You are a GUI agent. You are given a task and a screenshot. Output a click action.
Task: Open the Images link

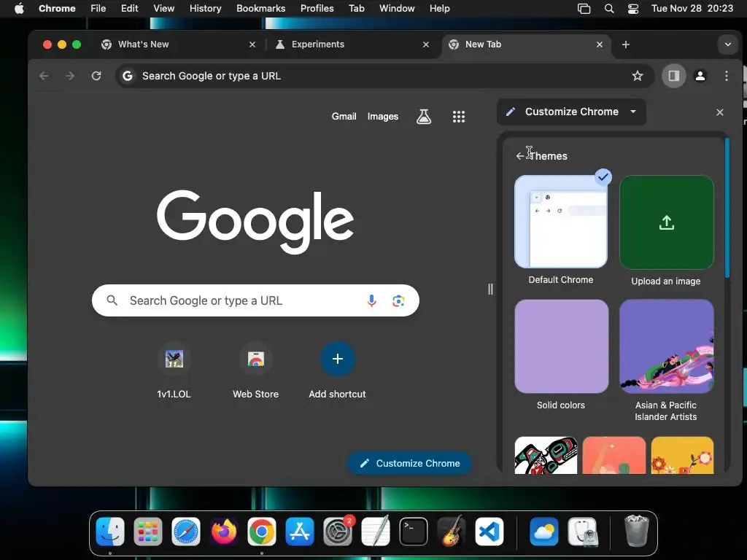[382, 116]
